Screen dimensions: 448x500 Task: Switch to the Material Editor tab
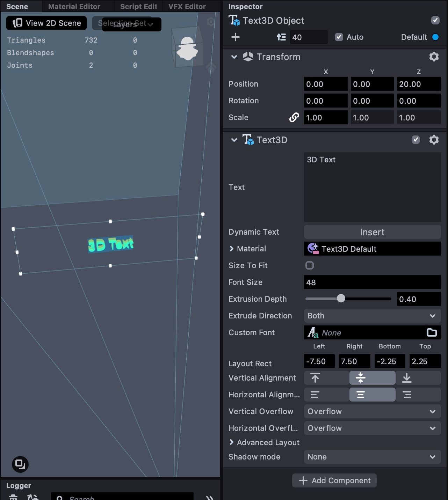[74, 6]
